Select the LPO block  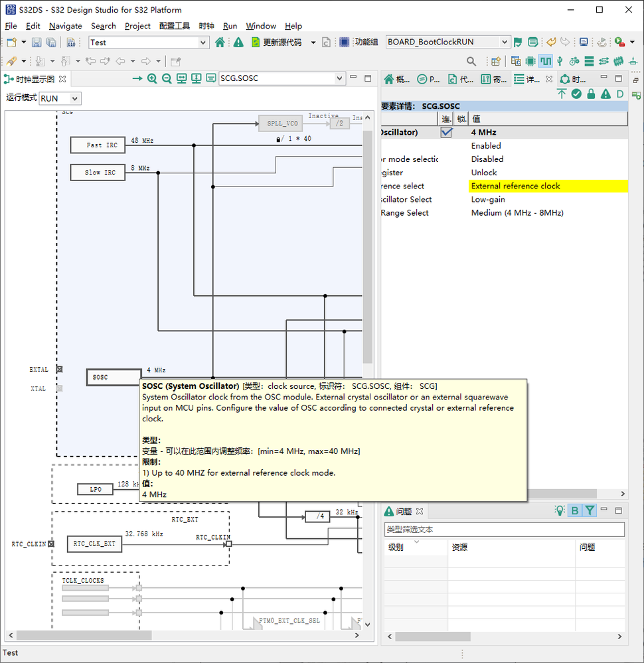[x=95, y=489]
